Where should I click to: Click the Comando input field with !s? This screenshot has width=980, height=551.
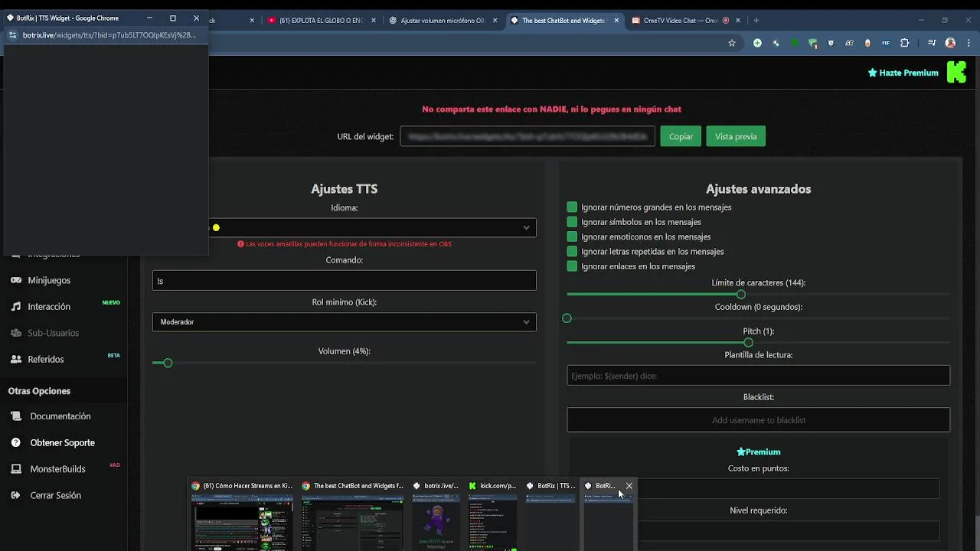[344, 281]
